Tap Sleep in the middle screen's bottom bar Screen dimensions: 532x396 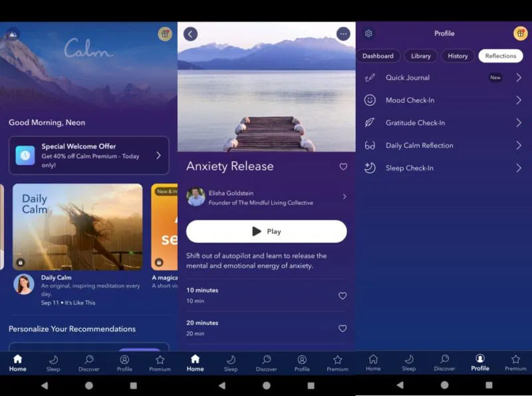(x=231, y=363)
